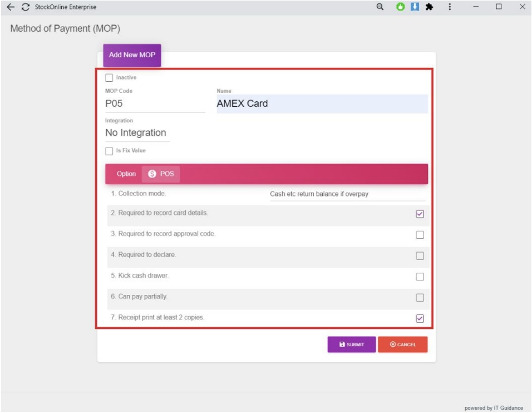The image size is (532, 413).
Task: Click the MOP Code field P05
Action: [x=155, y=104]
